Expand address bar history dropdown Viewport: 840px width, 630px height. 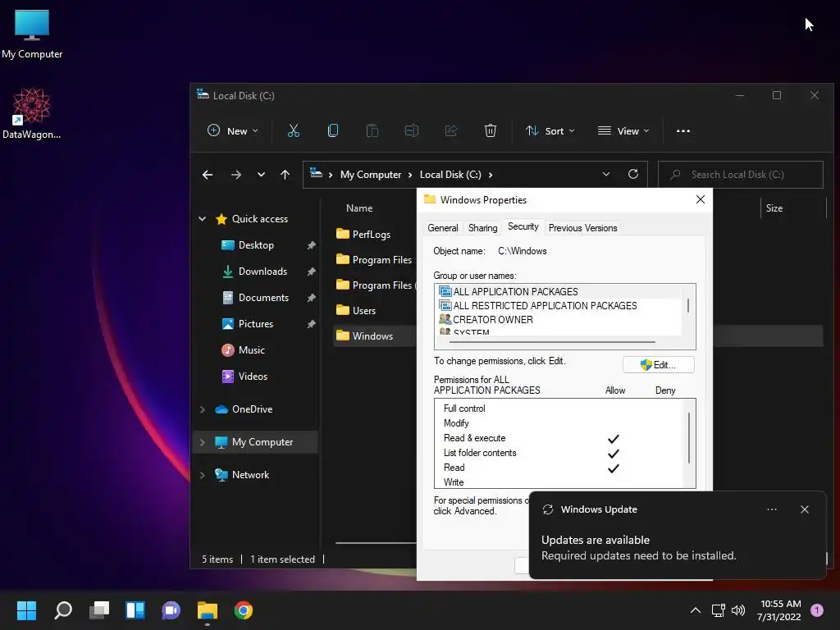pos(606,174)
